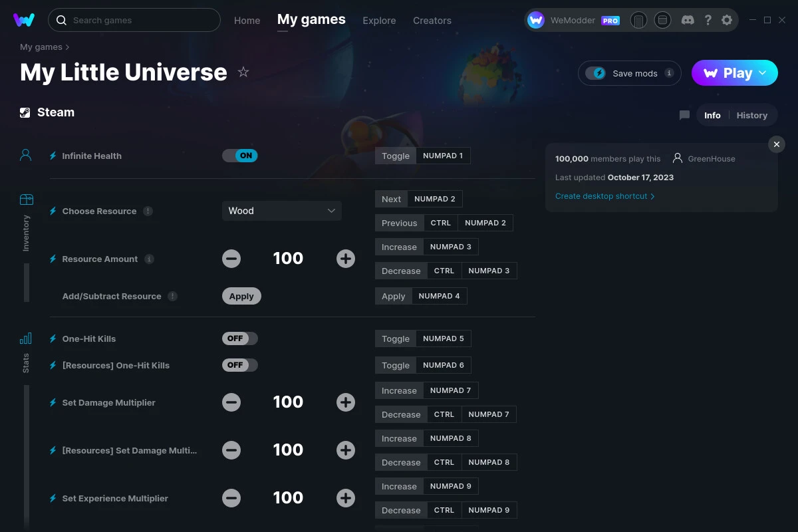Enable the One-Hit Kills toggle
The height and width of the screenshot is (532, 798).
click(x=239, y=338)
